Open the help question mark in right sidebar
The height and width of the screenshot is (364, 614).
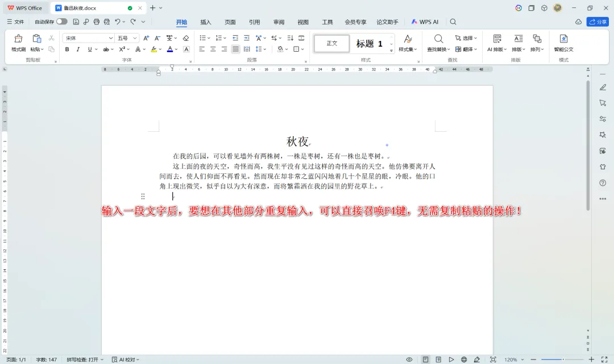click(603, 183)
